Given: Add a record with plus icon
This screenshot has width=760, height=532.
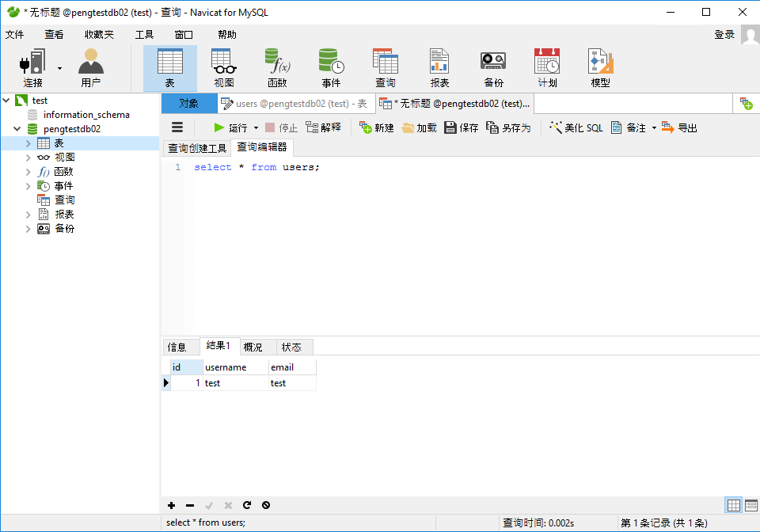Looking at the screenshot, I should point(171,505).
